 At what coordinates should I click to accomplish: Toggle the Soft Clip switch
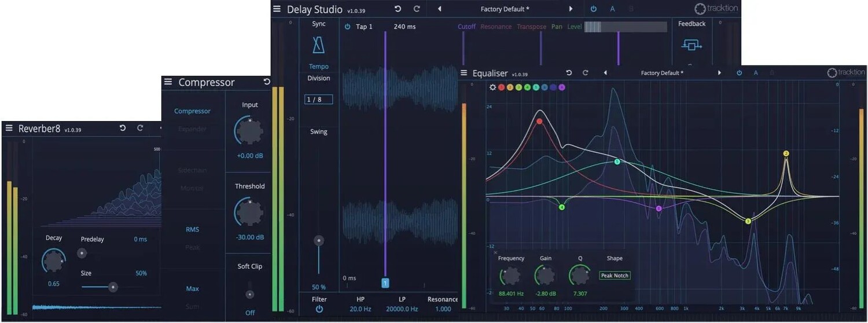click(x=250, y=294)
